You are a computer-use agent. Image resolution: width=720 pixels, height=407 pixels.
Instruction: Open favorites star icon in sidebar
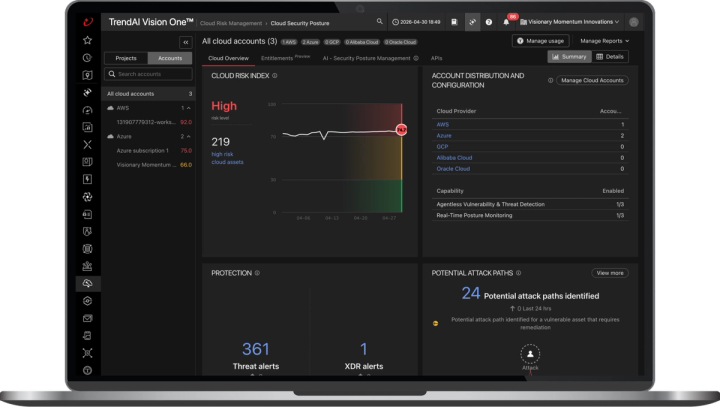87,40
